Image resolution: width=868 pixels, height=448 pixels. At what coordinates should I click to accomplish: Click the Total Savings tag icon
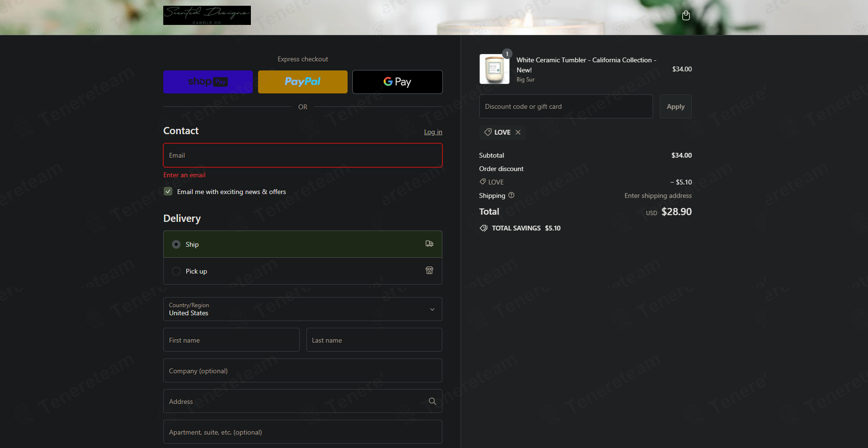(x=484, y=228)
